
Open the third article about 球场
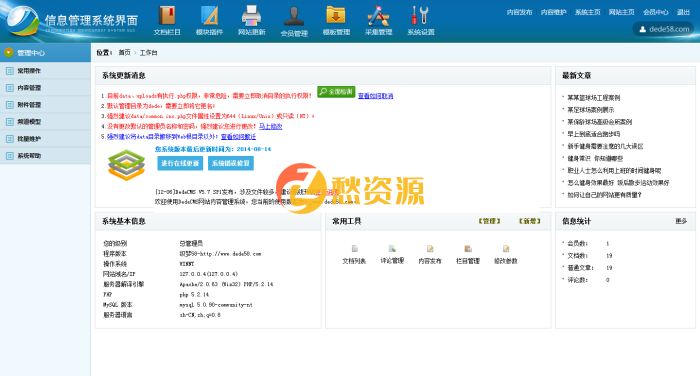tap(599, 121)
